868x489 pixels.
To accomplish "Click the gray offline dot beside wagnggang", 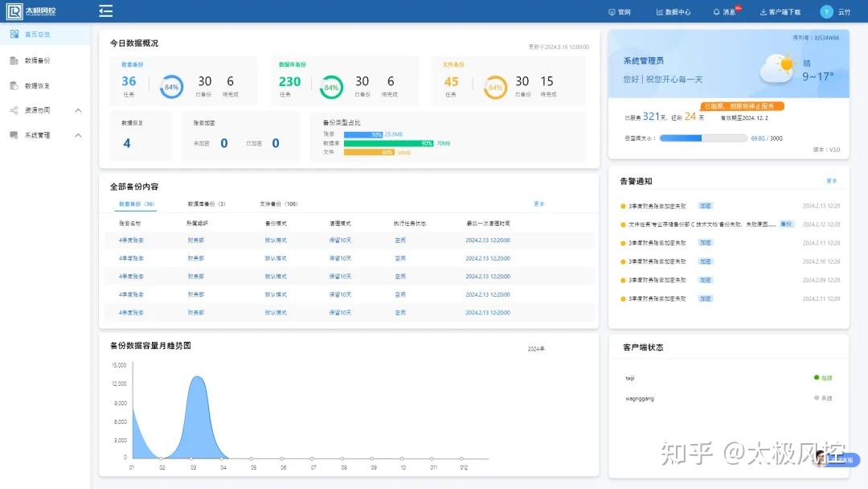I will click(x=817, y=397).
